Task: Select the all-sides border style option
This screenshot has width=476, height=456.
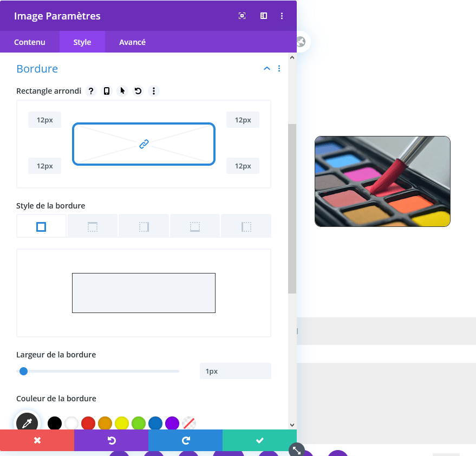Action: 41,226
